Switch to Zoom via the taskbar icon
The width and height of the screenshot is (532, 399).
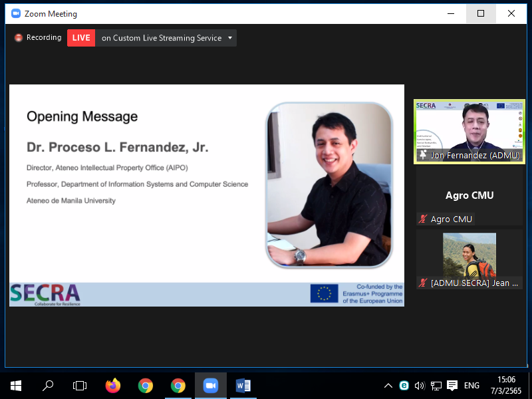coord(211,386)
